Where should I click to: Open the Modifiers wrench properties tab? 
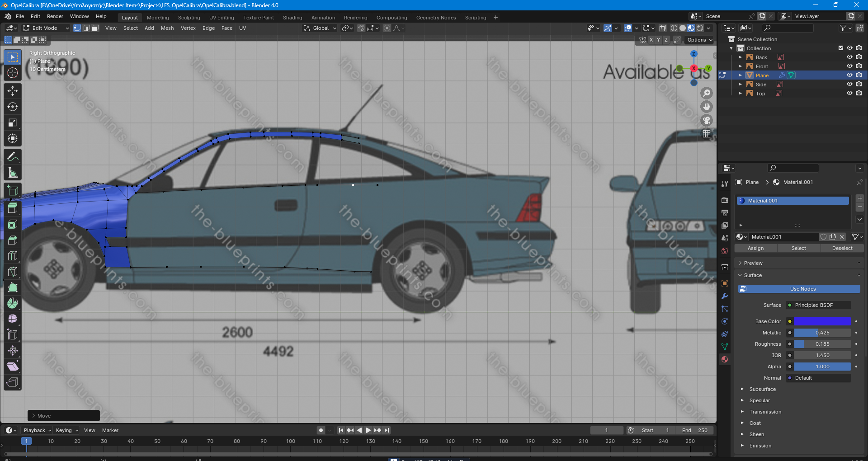tap(725, 296)
